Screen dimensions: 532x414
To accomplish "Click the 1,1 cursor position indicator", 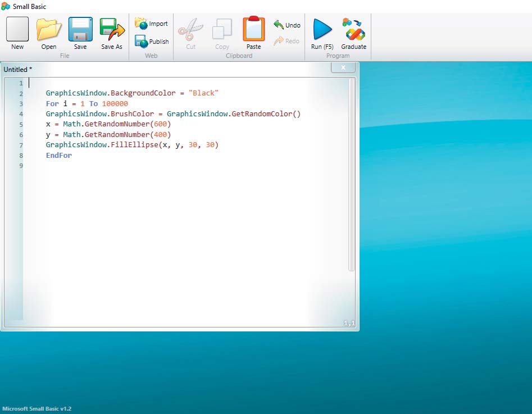I will [x=349, y=323].
